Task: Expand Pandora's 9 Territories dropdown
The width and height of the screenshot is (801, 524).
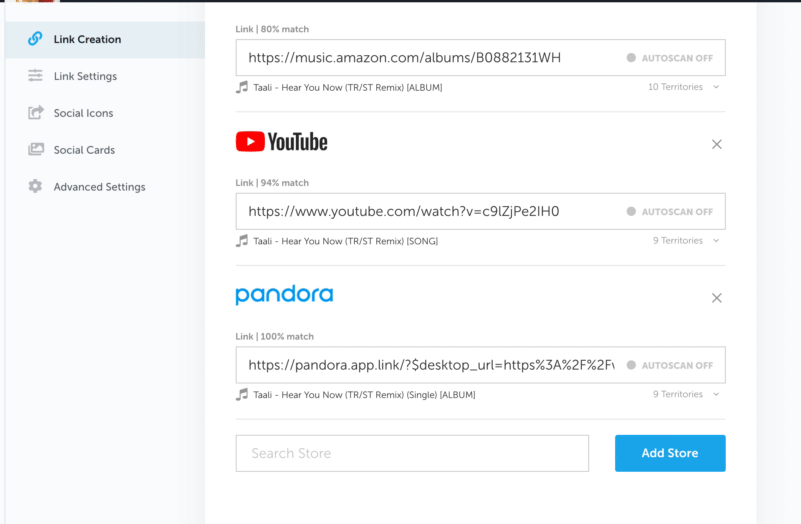Action: click(x=686, y=394)
